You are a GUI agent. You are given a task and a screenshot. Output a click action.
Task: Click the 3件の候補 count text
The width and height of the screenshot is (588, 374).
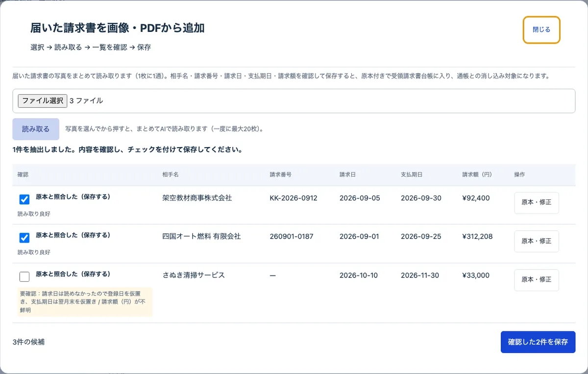click(28, 342)
